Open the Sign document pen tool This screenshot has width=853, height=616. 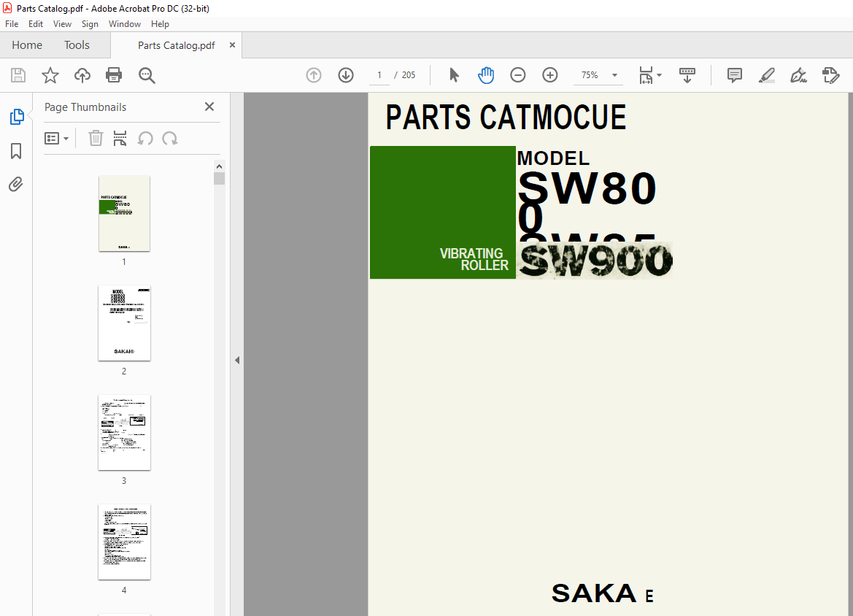[798, 75]
